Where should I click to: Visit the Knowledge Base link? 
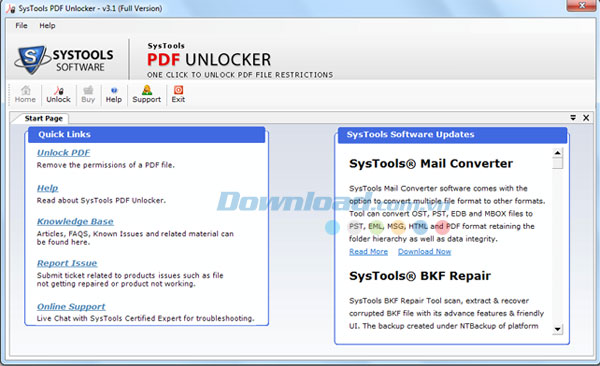point(75,221)
